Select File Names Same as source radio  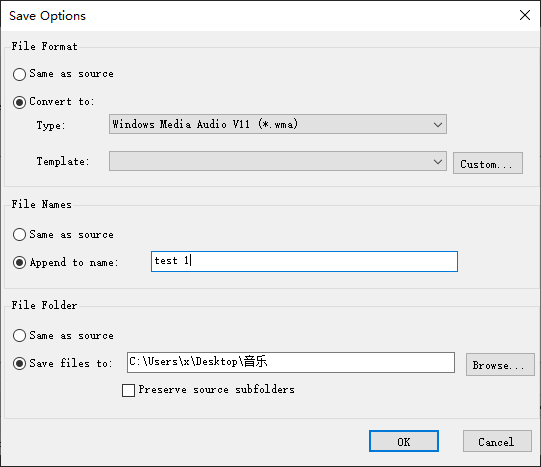19,235
